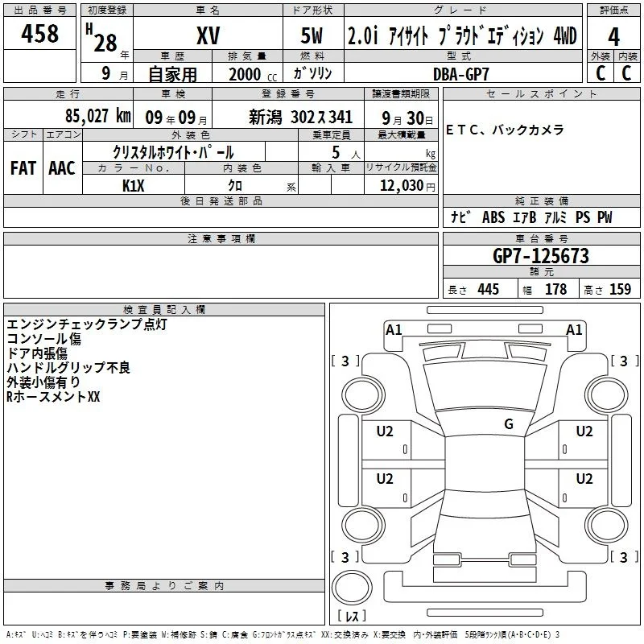This screenshot has width=644, height=644.
Task: Click the note エンジンチェックランプ点灯
Action: tap(87, 324)
